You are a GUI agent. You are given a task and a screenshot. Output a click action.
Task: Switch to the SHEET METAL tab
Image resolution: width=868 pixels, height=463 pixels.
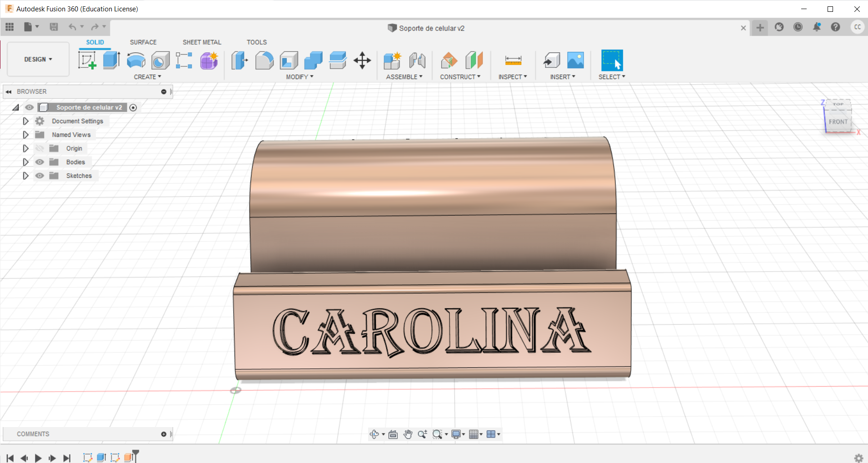[x=202, y=42]
